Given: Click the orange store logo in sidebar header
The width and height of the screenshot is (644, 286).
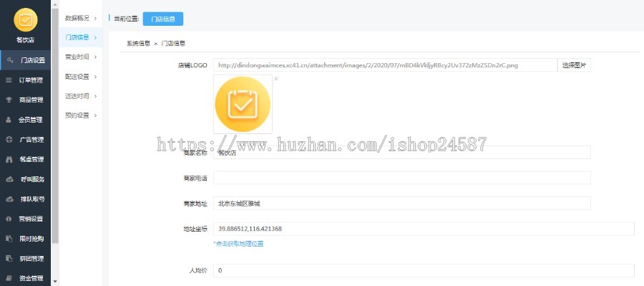Looking at the screenshot, I should [26, 20].
